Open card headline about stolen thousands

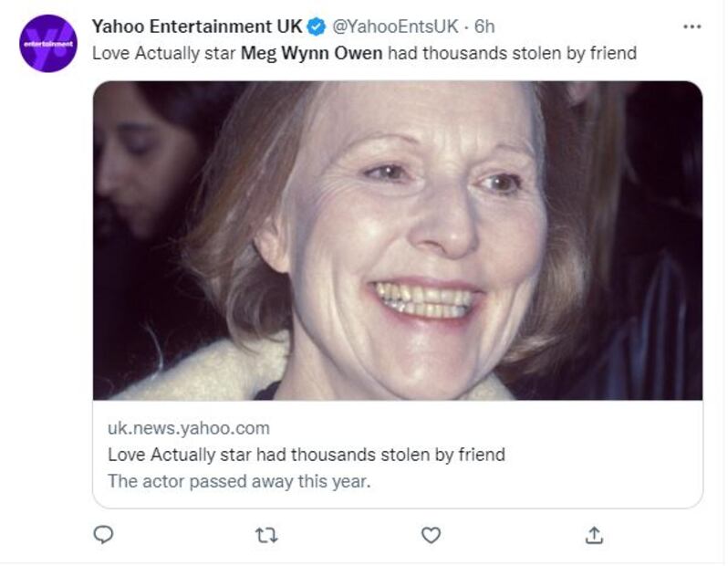[307, 455]
